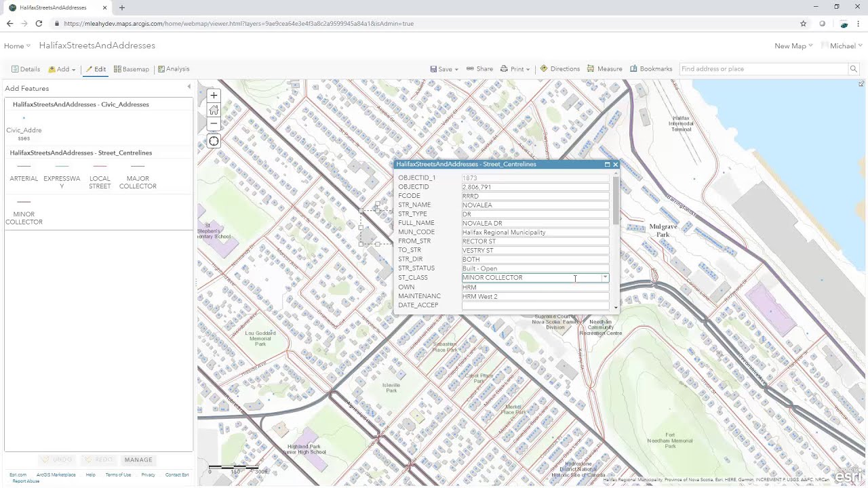Click the FULL_NAME field NOVALEA DR
868x488 pixels.
[x=535, y=223]
